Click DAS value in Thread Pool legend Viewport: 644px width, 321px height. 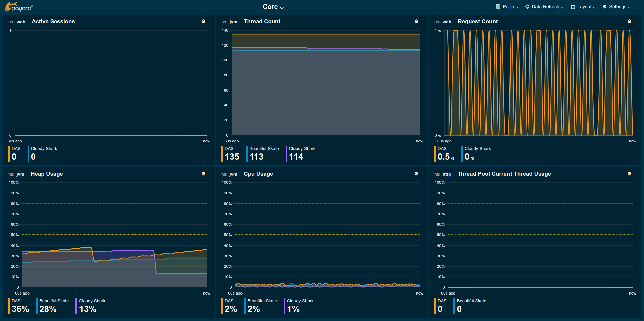[x=440, y=309]
